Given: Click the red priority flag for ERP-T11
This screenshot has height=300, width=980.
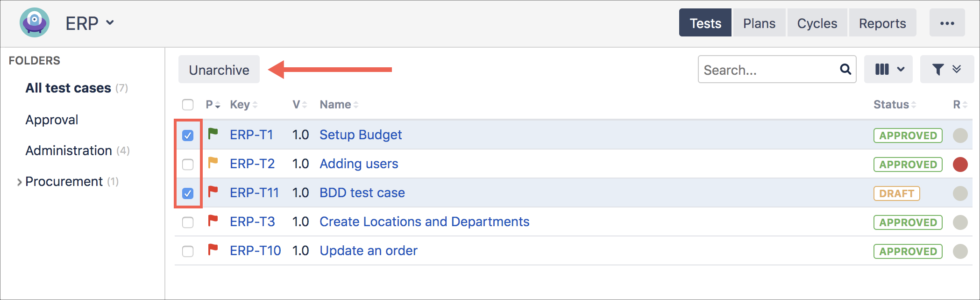Looking at the screenshot, I should coord(213,192).
